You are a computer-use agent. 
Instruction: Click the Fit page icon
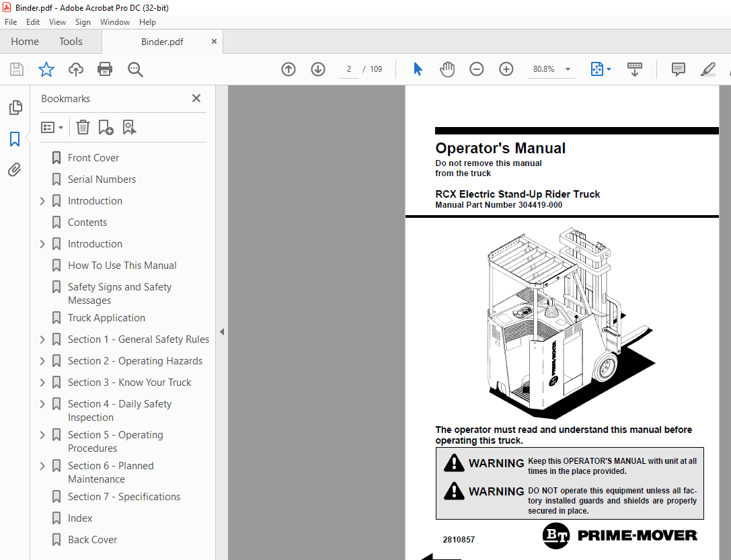pyautogui.click(x=597, y=69)
